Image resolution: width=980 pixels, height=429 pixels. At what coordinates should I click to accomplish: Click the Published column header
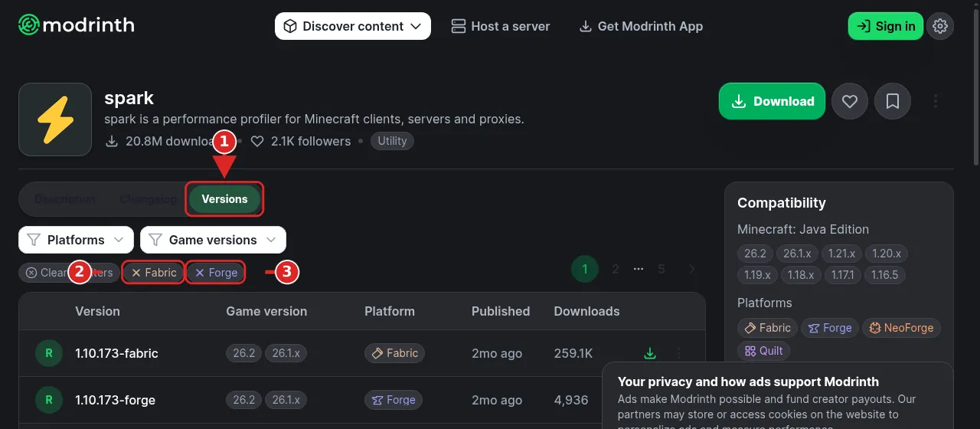click(501, 311)
